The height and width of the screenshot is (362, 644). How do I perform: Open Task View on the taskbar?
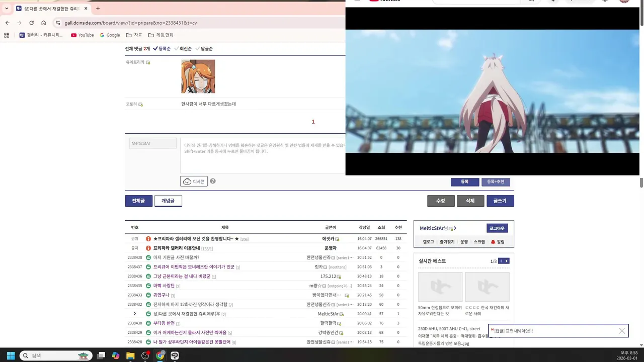[101, 355]
